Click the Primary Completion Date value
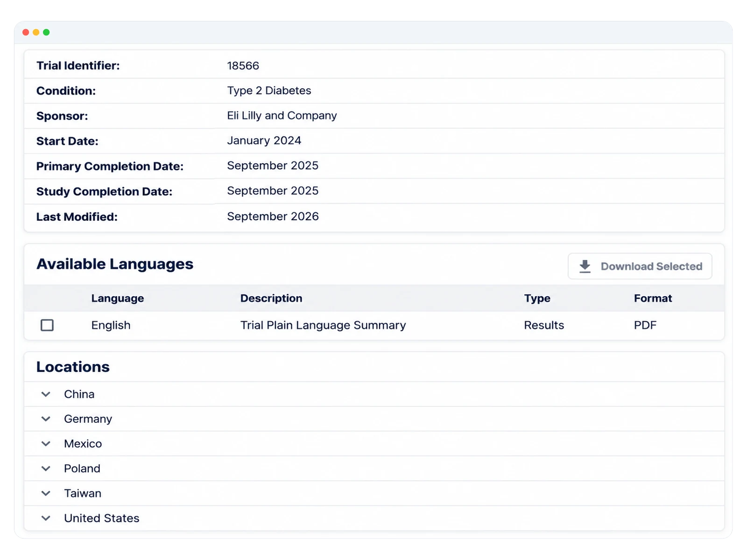Screen dimensions: 747x560 [x=273, y=166]
